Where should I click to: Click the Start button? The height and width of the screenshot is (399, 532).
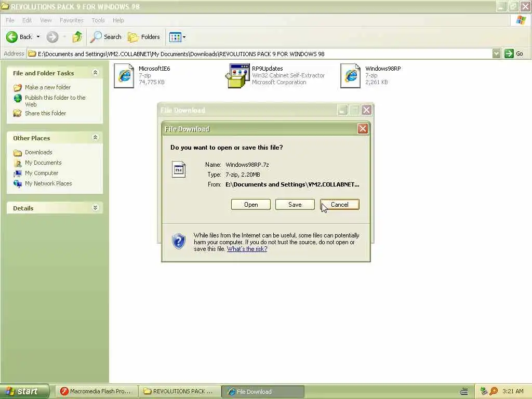[25, 392]
